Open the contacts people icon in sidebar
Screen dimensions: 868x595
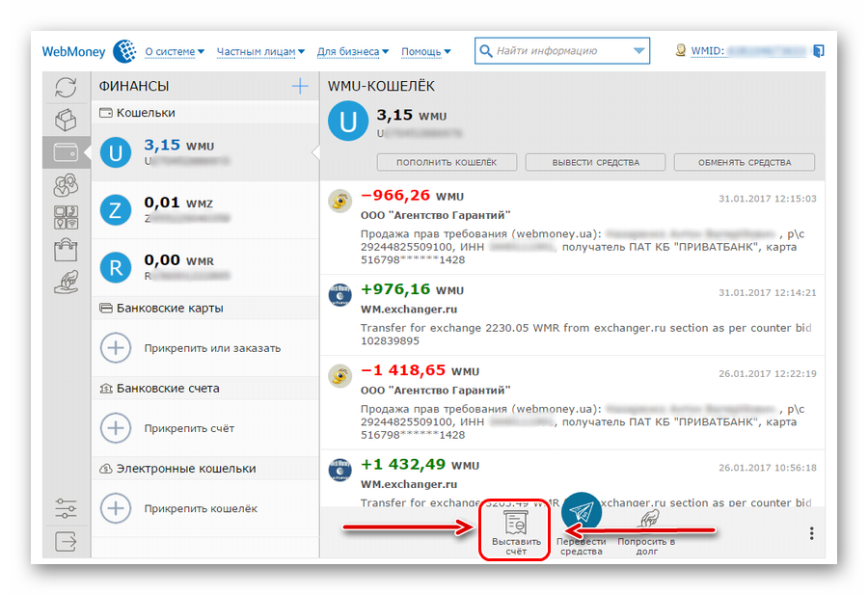(66, 185)
